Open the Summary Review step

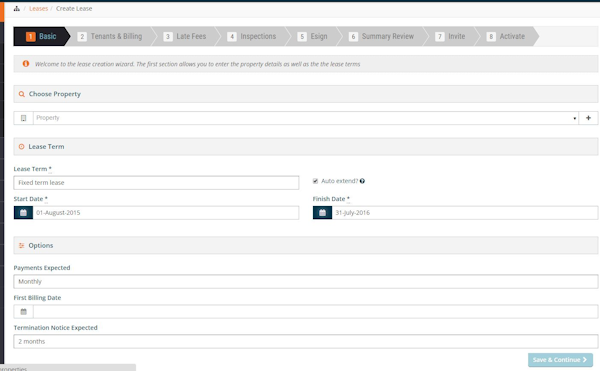click(382, 36)
